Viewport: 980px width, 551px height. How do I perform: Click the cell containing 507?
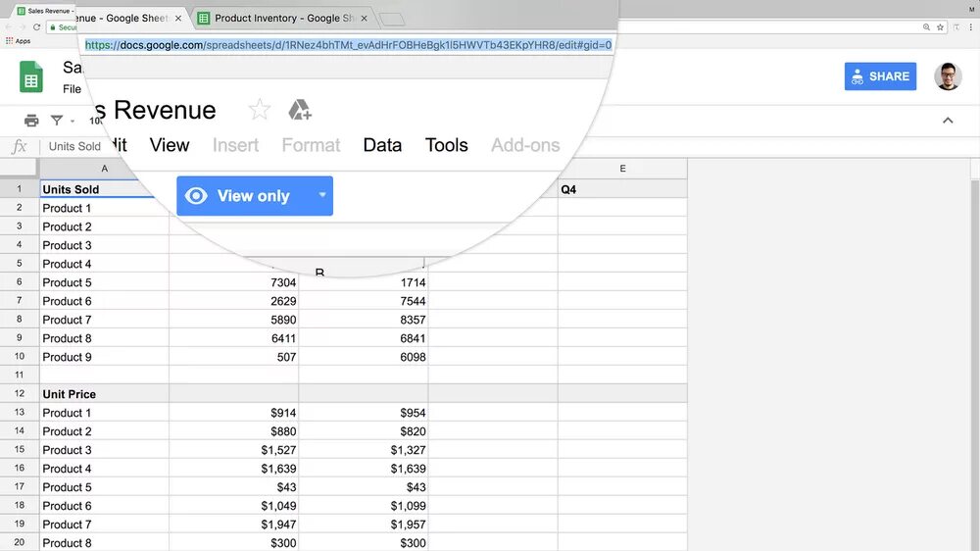(234, 357)
